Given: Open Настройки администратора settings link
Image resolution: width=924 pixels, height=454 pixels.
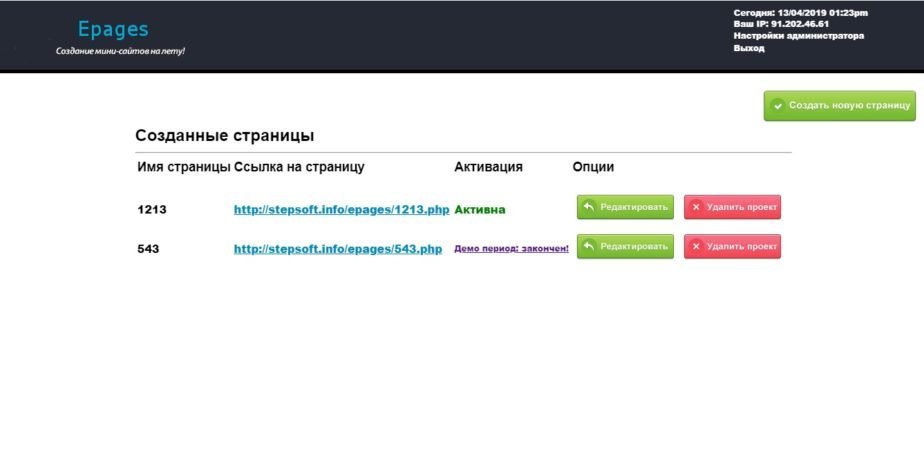Looking at the screenshot, I should coord(798,36).
